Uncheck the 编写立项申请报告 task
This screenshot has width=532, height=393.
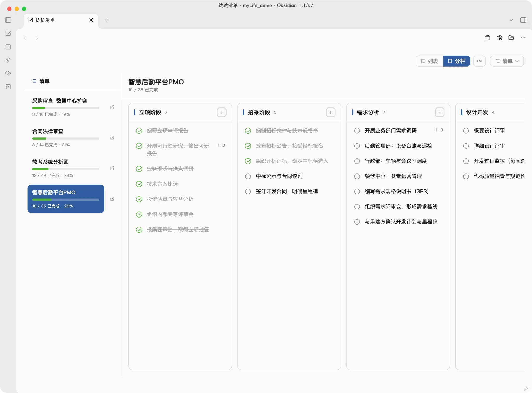(x=139, y=131)
